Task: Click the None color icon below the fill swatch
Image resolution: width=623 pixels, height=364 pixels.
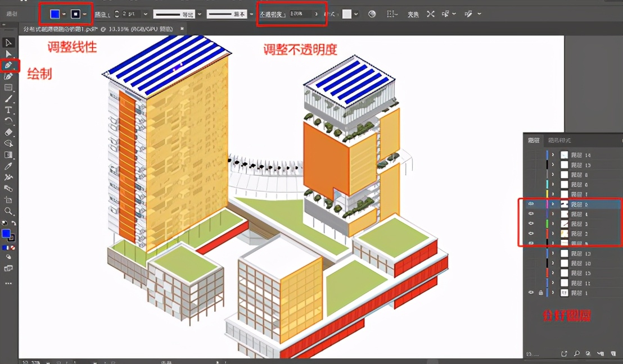Action: click(x=13, y=248)
